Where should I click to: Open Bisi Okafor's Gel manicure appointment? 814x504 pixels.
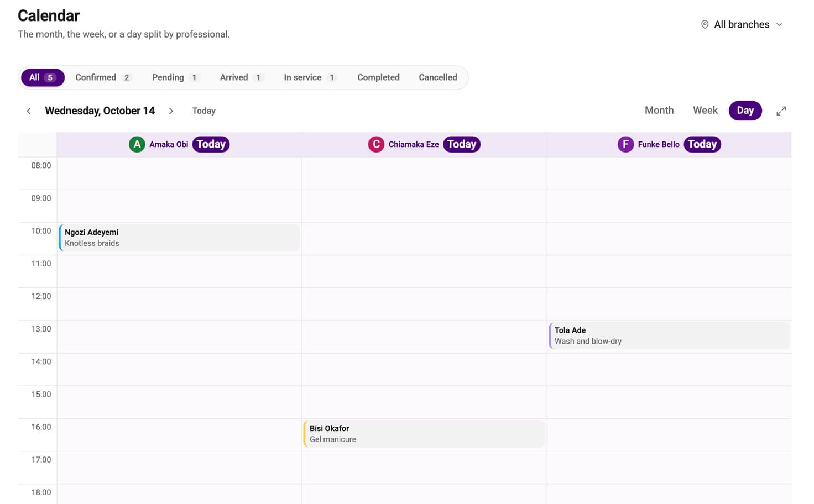[424, 434]
